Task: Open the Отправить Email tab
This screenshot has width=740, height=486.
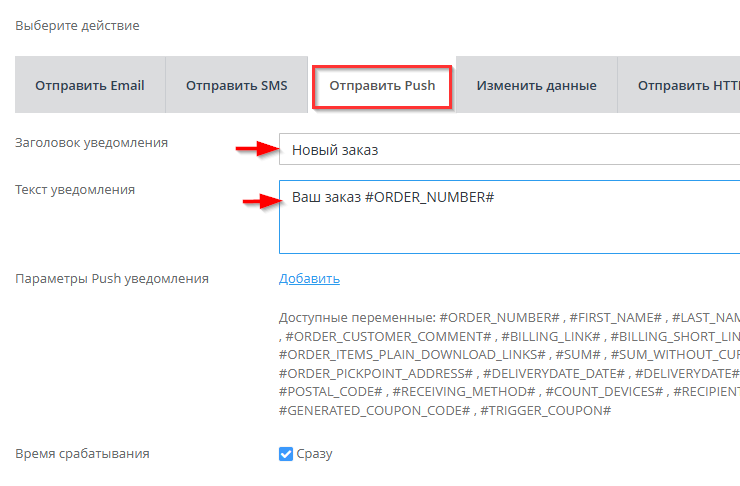Action: click(x=90, y=85)
